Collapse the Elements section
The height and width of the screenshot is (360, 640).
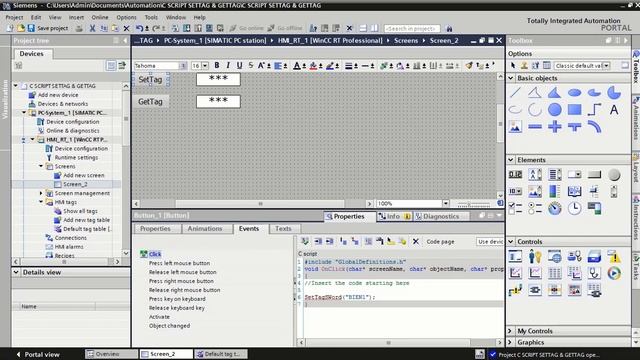click(511, 160)
